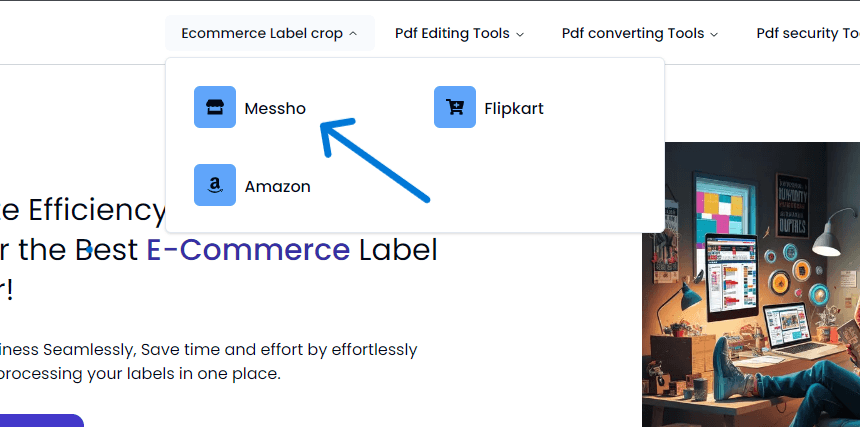Expand the Pdf Editing Tools dropdown
Screen dimensions: 860x427
coord(460,33)
